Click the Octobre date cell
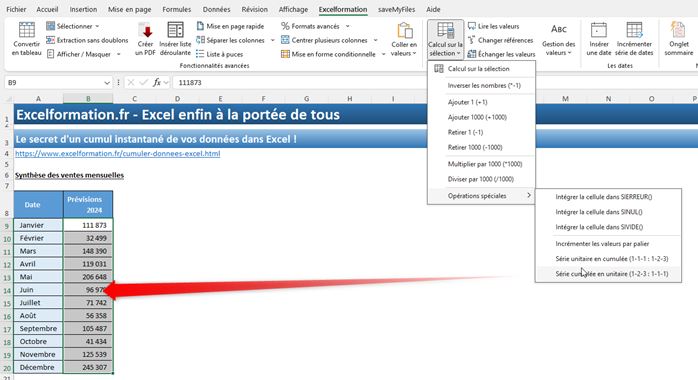 [38, 341]
